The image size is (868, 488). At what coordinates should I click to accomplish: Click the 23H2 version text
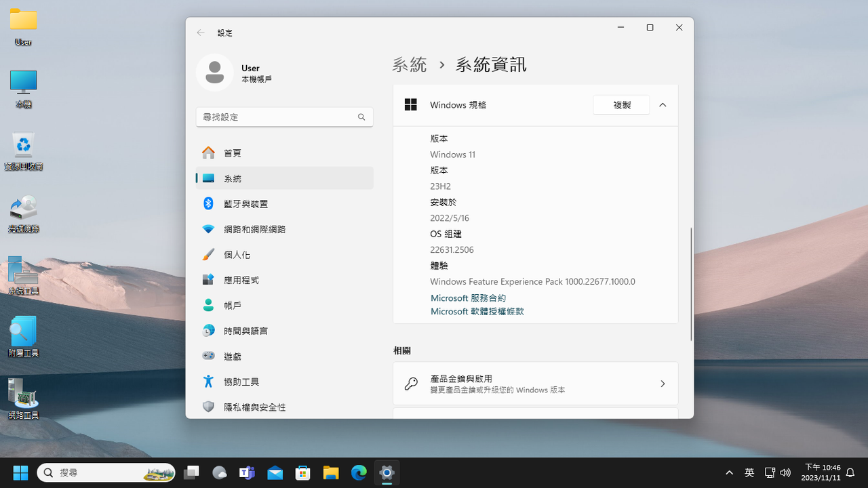click(x=440, y=186)
